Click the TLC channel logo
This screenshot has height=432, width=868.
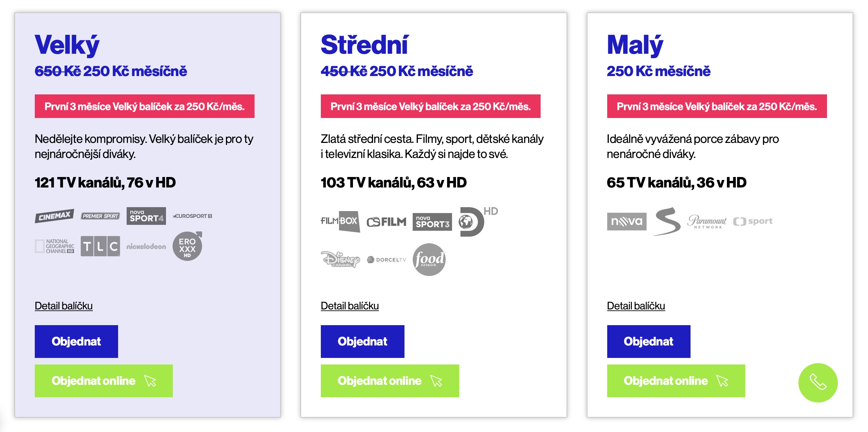coord(100,246)
